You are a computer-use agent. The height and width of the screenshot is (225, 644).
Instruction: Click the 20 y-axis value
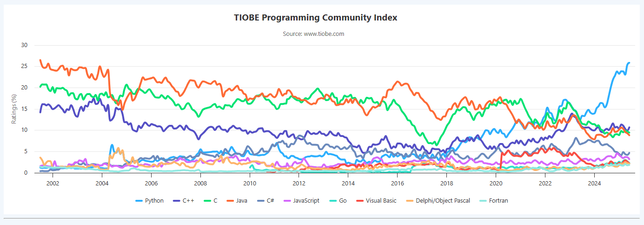[x=25, y=88]
